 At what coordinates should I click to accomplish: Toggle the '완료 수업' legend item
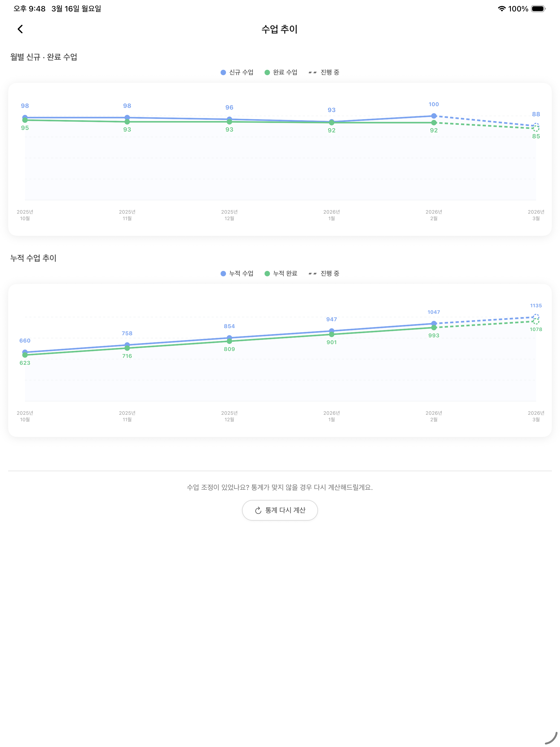pos(281,72)
